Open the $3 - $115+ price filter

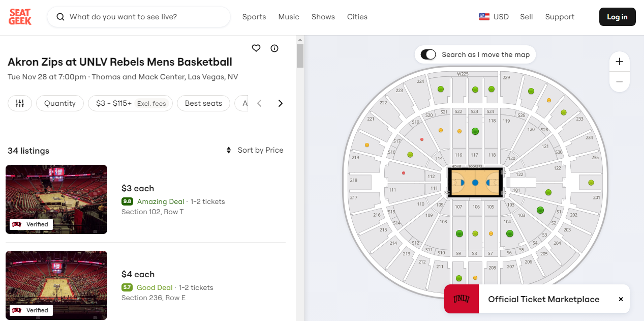click(130, 103)
